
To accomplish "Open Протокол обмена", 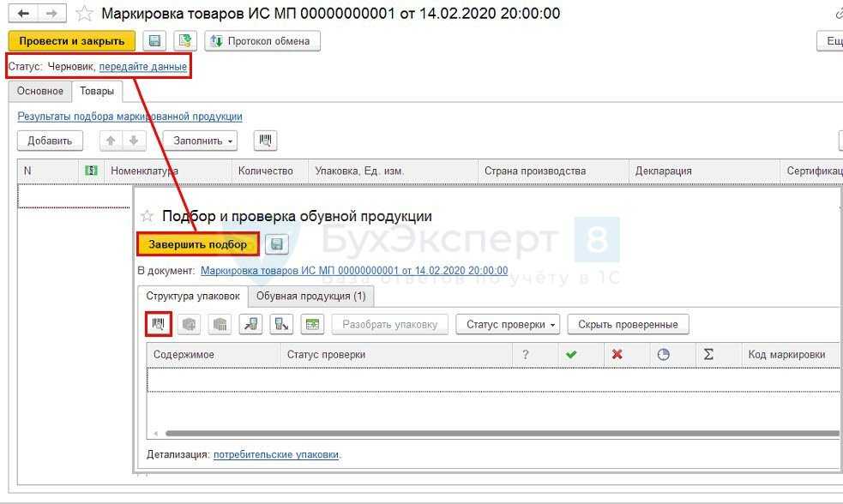I will [262, 41].
